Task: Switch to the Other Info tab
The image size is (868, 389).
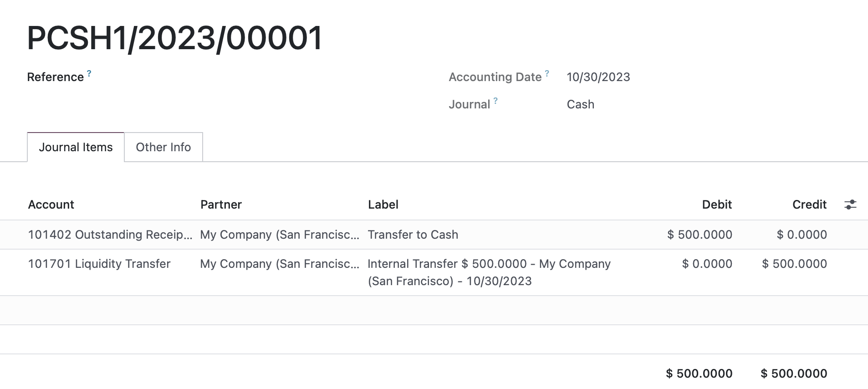Action: 163,147
